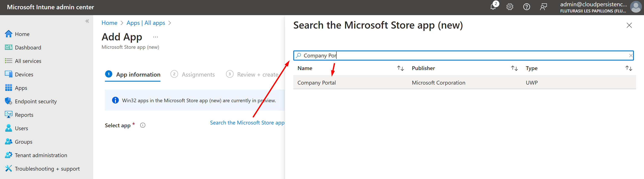Viewport: 644px width, 179px height.
Task: Click the Microsoft Intune admin center title
Action: pos(50,7)
